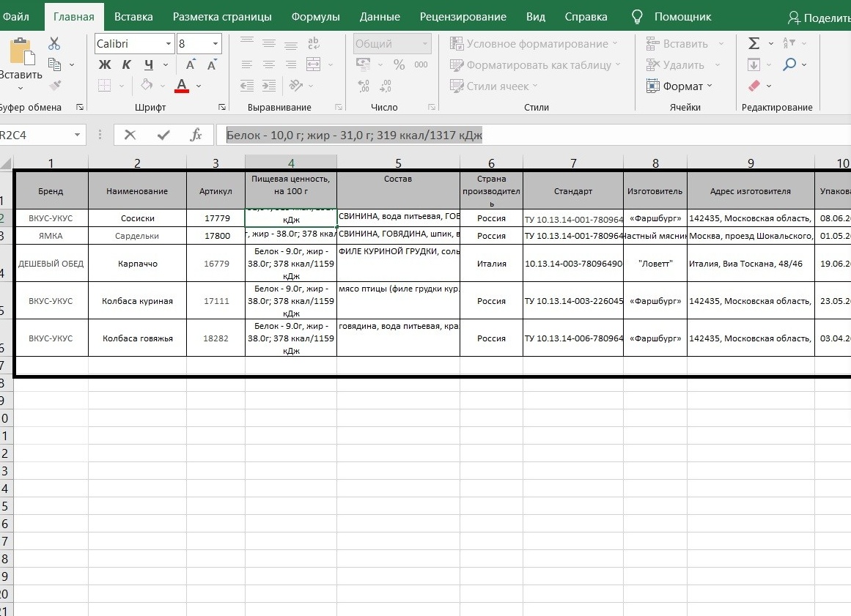Open the Справка tab
This screenshot has height=616, width=851.
586,17
